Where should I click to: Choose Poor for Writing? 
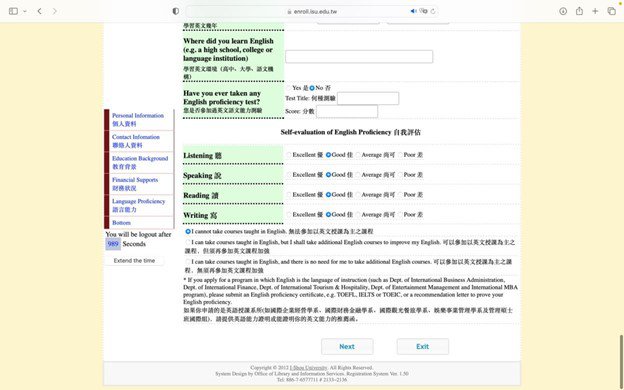[x=400, y=214]
